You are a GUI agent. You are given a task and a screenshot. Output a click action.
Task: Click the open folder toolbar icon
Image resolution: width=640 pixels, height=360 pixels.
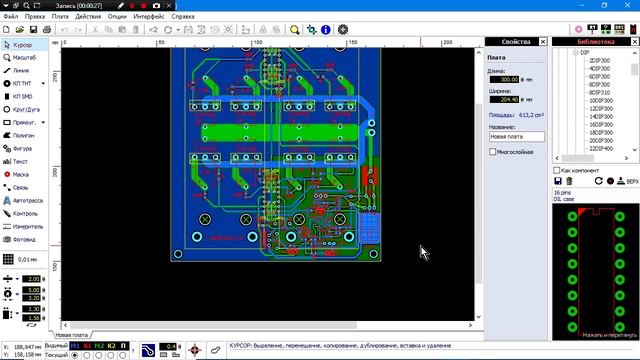point(20,29)
